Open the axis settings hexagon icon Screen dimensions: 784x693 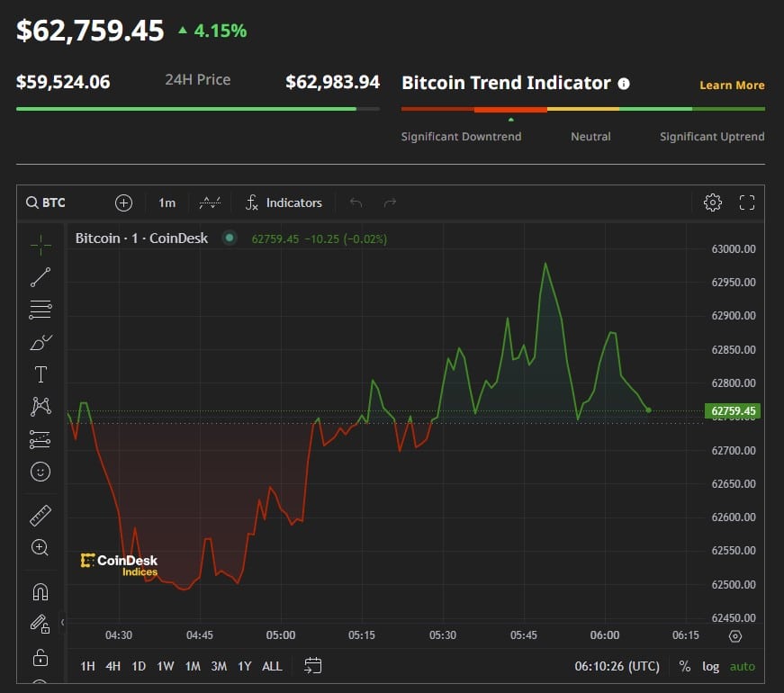tap(735, 636)
